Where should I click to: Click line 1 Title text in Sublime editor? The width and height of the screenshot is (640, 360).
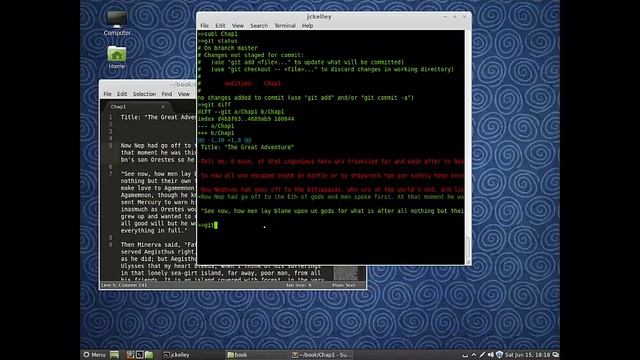point(158,117)
